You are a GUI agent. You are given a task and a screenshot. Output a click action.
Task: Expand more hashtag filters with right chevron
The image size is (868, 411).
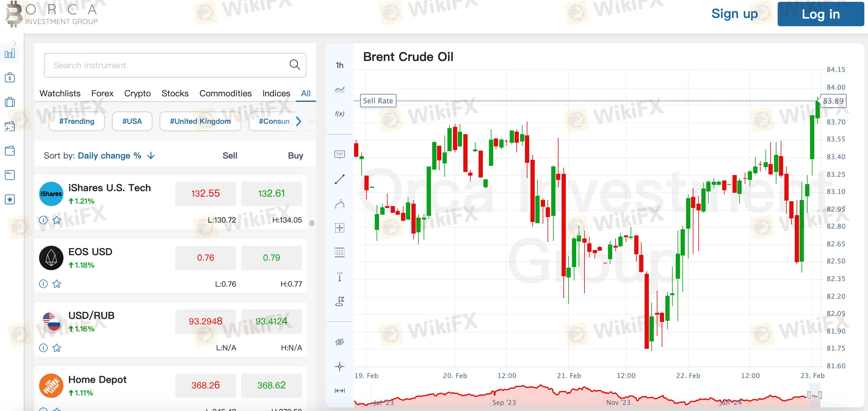[x=298, y=122]
